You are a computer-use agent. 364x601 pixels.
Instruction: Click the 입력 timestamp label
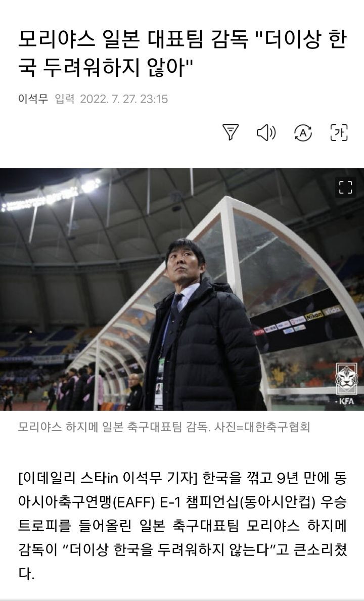[x=64, y=99]
